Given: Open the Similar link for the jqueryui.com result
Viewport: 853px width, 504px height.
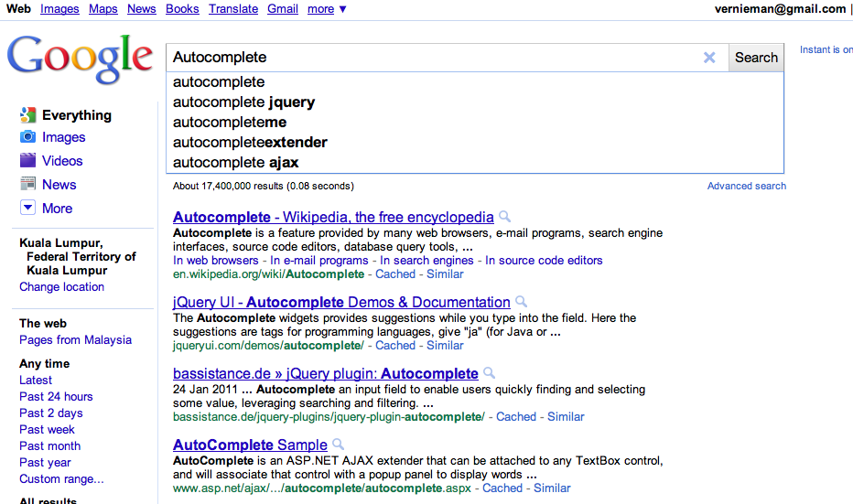Looking at the screenshot, I should coord(445,345).
